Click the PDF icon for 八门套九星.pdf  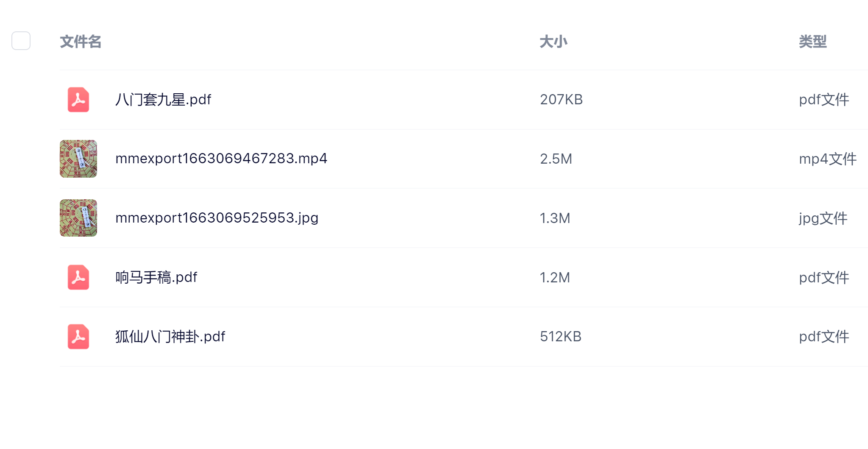78,100
